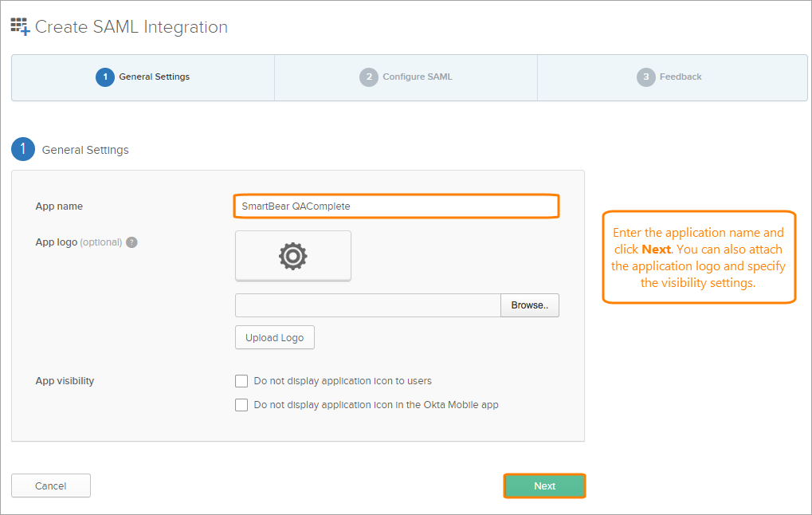Screen dimensions: 812x515
Task: Click the orange instruction callout box
Action: [x=699, y=257]
